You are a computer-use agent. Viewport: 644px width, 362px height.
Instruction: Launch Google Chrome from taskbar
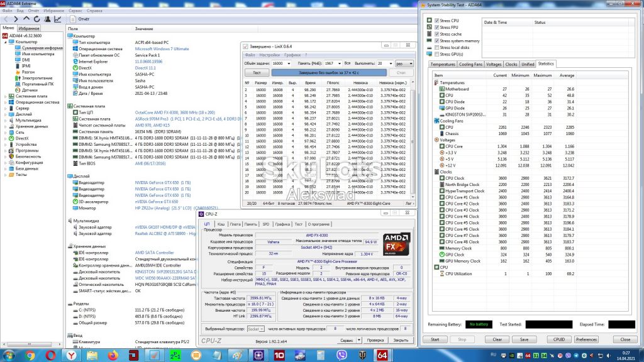(30, 355)
